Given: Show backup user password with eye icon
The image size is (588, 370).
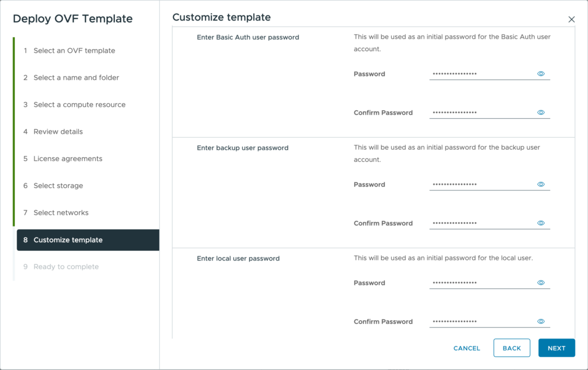Looking at the screenshot, I should (x=540, y=185).
